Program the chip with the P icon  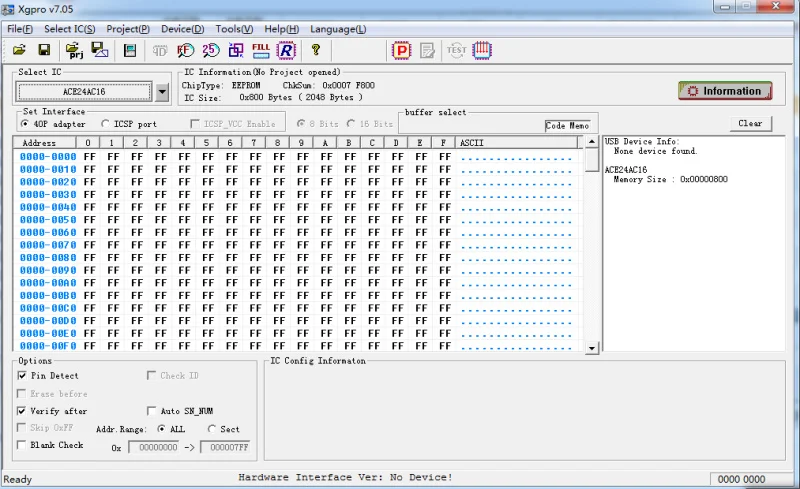pos(402,50)
